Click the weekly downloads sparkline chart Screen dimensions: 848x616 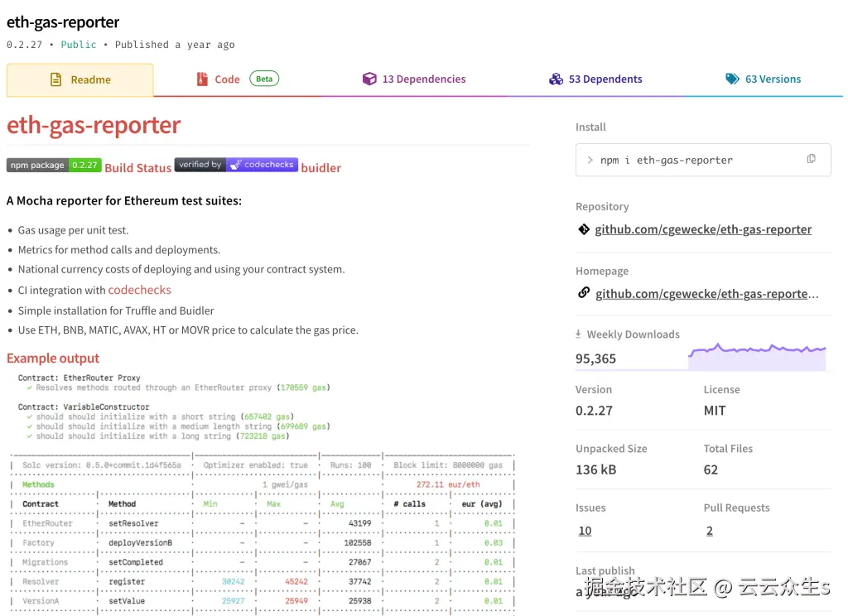point(757,356)
